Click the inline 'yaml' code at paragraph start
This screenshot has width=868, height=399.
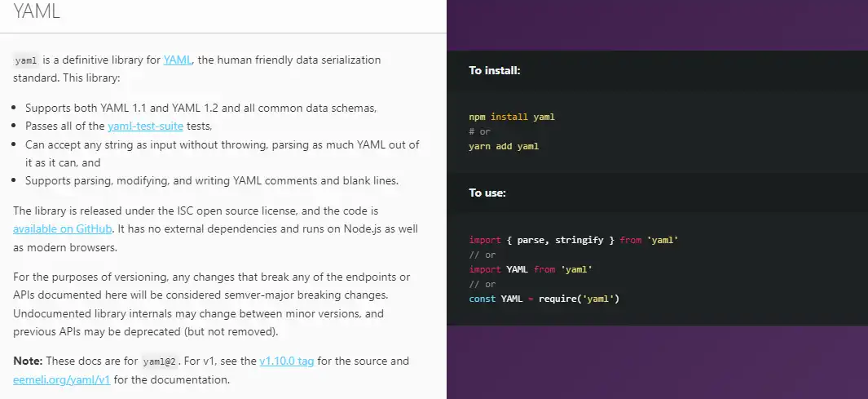[x=26, y=60]
